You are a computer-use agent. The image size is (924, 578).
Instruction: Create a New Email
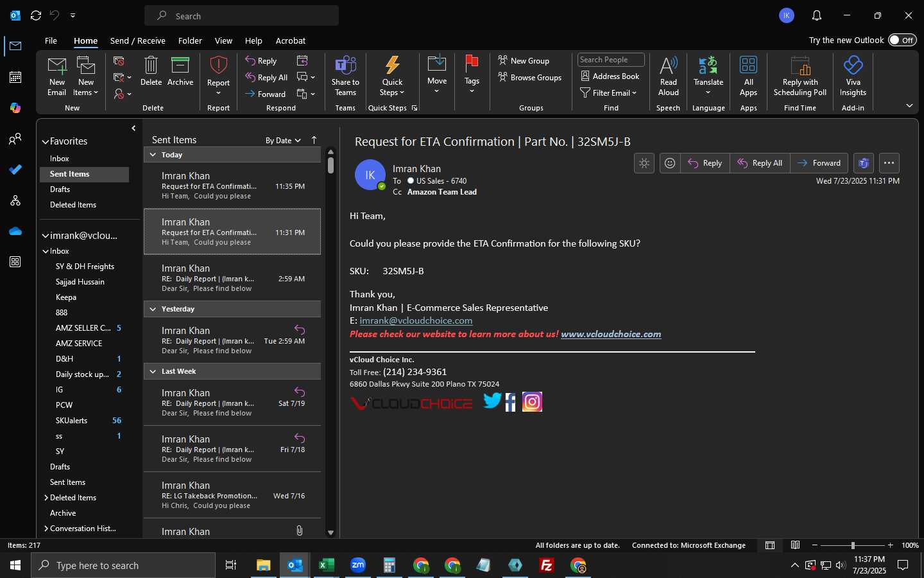click(x=56, y=76)
